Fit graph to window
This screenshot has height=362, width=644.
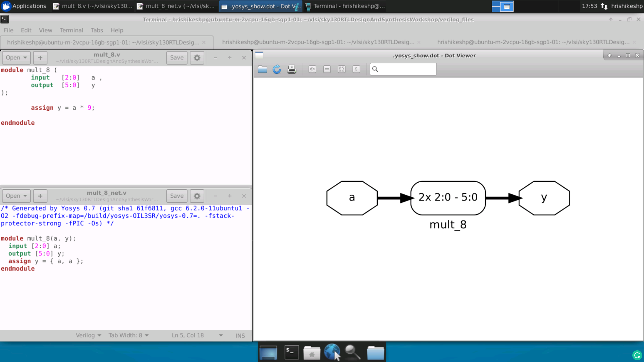tap(341, 69)
